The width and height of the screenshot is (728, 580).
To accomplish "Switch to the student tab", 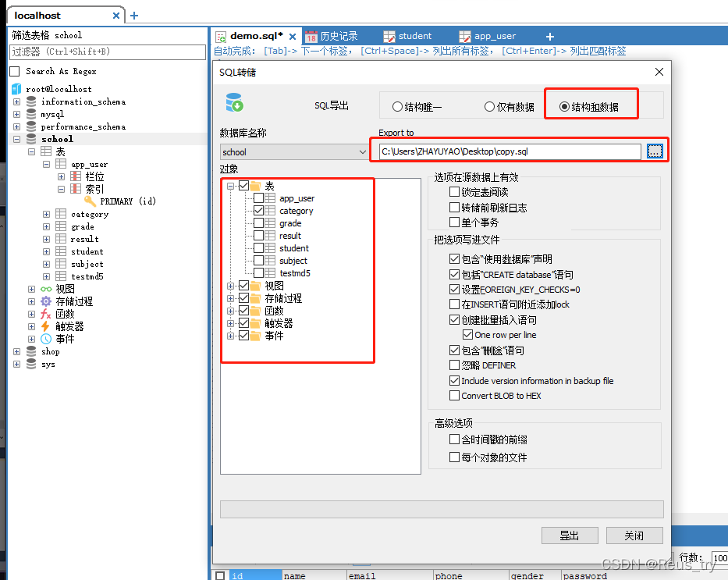I will [x=407, y=36].
